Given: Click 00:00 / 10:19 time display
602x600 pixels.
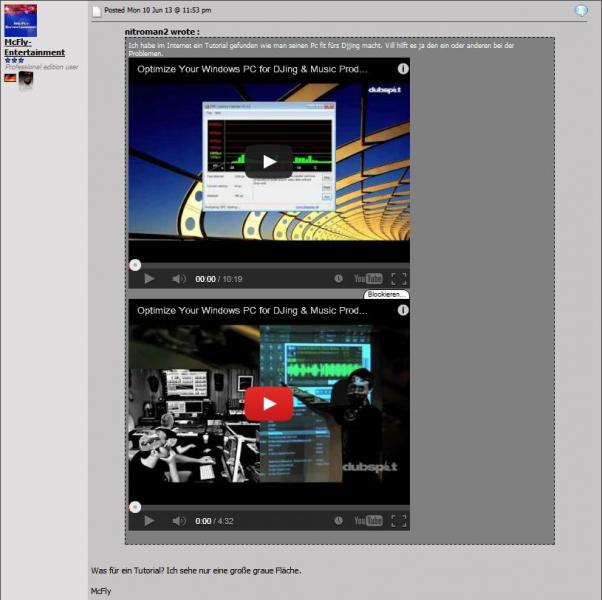Looking at the screenshot, I should tap(219, 279).
